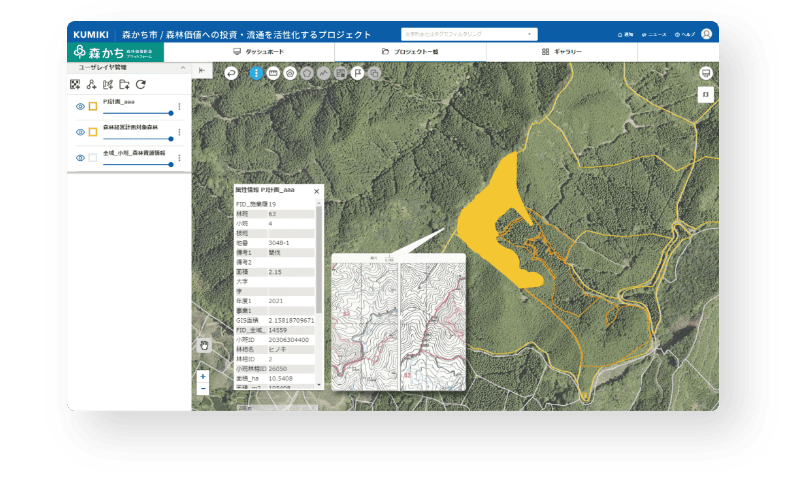Select the pentagon polygon draw tool
The image size is (790, 482).
[307, 74]
